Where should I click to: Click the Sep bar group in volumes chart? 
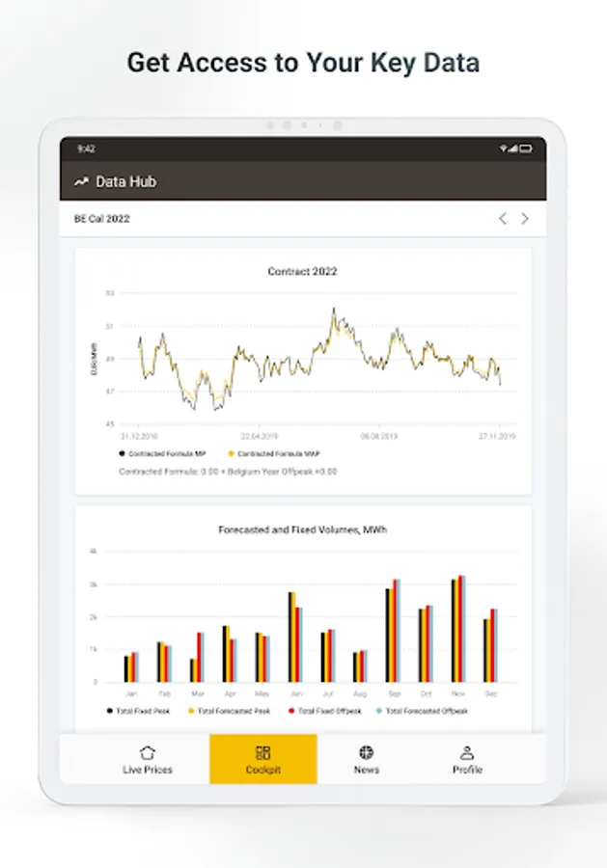[393, 631]
